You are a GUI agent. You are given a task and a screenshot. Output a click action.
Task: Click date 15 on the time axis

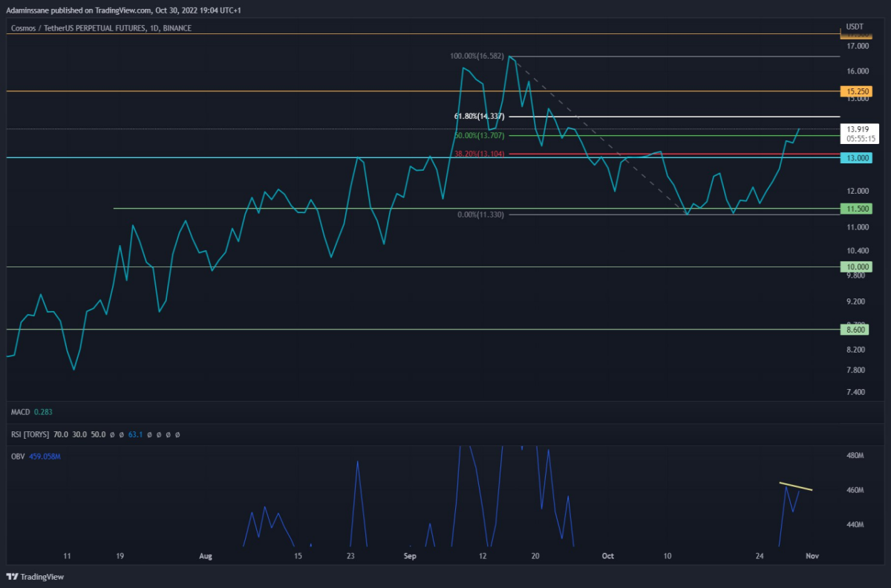tap(298, 555)
